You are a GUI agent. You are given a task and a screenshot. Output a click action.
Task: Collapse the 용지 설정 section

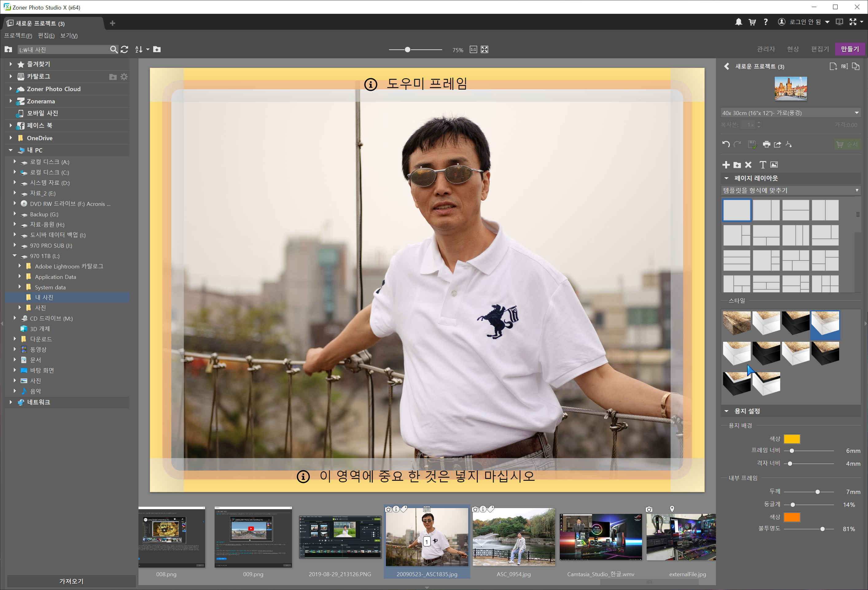click(x=726, y=411)
